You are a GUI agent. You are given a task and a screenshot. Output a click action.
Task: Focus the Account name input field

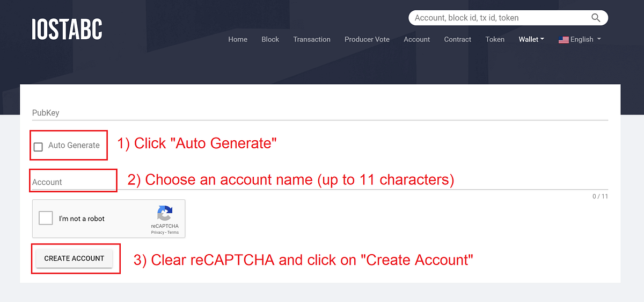320,182
